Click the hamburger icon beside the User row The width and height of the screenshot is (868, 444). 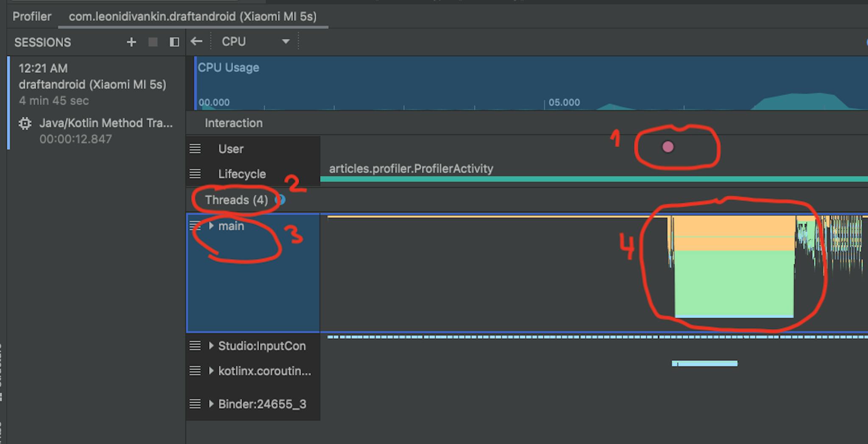195,148
